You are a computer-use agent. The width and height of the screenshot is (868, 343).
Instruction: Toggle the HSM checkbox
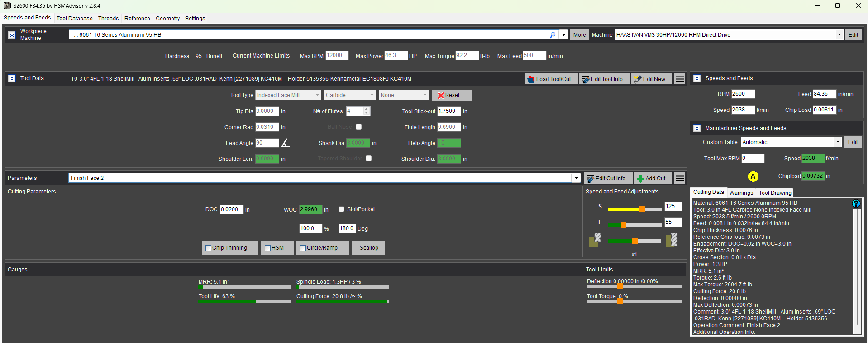[x=267, y=248]
